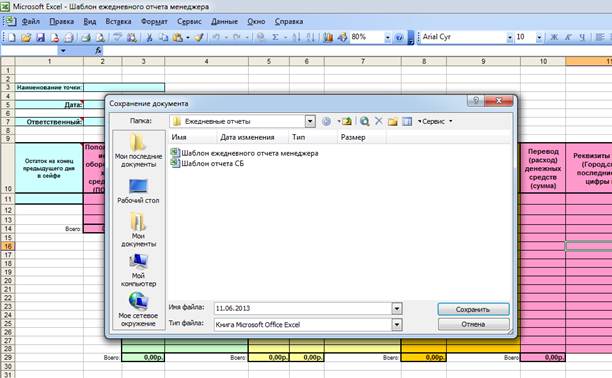Screen dimensions: 612x378
Task: Open the Вставка menu
Action: click(118, 21)
